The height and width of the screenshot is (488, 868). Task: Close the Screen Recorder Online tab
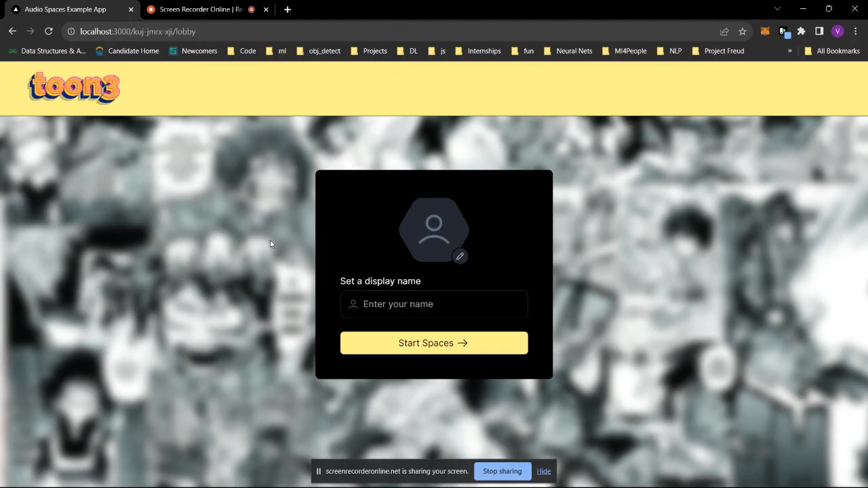click(x=266, y=9)
